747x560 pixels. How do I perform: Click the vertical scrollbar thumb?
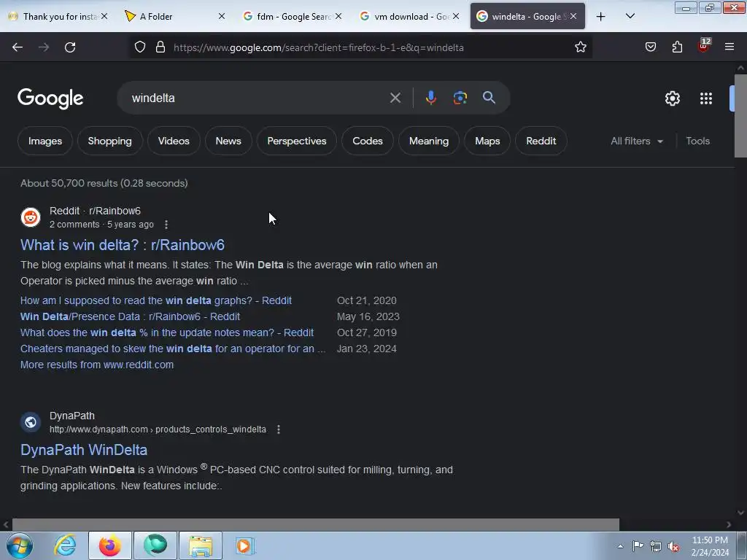(740, 116)
